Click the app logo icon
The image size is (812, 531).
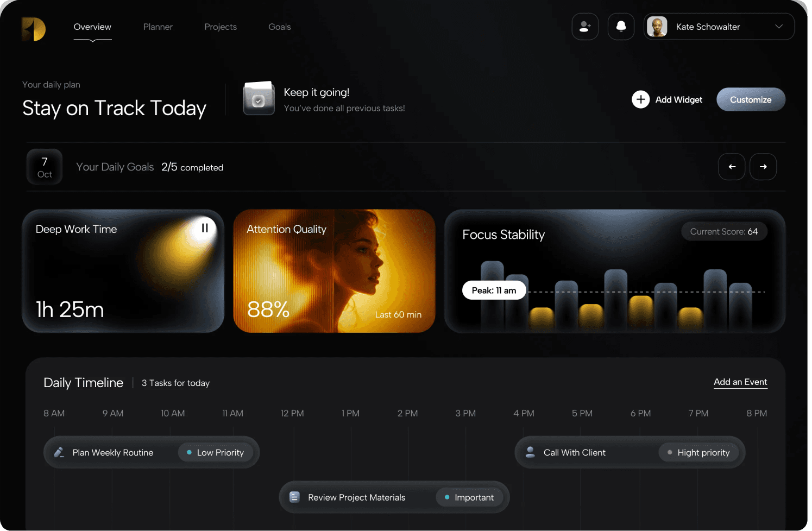pyautogui.click(x=34, y=29)
